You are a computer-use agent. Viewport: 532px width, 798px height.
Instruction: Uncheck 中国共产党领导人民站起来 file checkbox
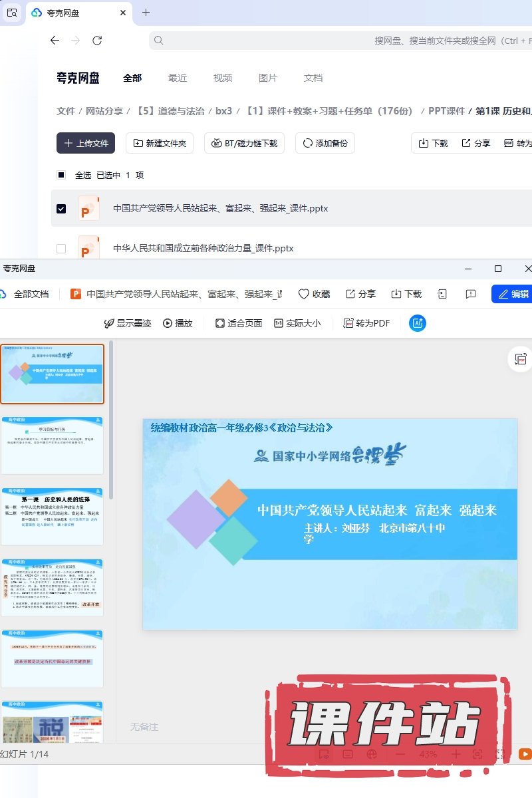(x=61, y=209)
